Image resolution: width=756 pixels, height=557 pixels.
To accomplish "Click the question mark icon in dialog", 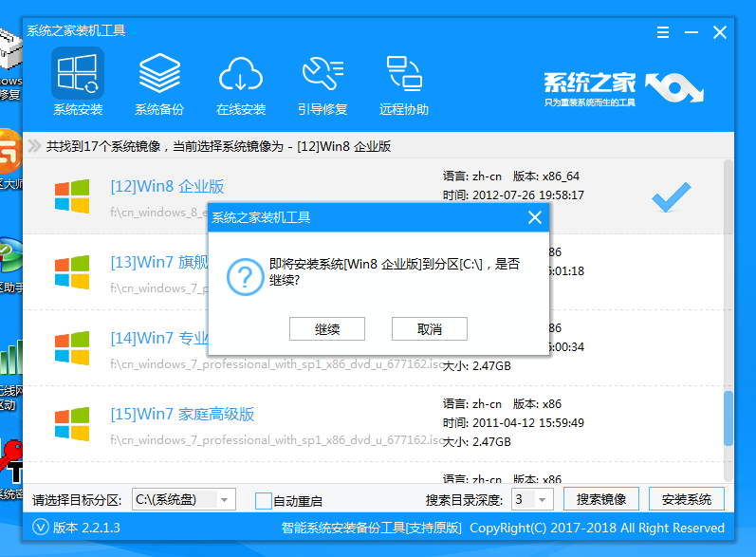I will coord(246,275).
